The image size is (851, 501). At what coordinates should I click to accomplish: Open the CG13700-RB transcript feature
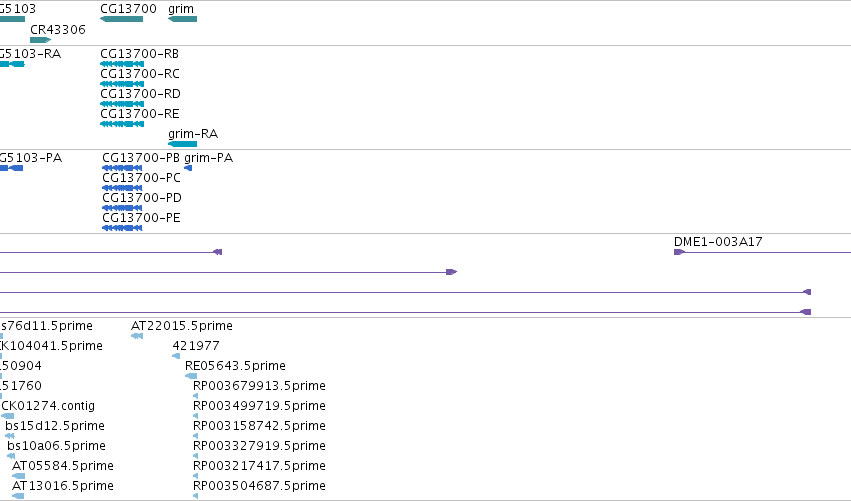click(x=122, y=64)
